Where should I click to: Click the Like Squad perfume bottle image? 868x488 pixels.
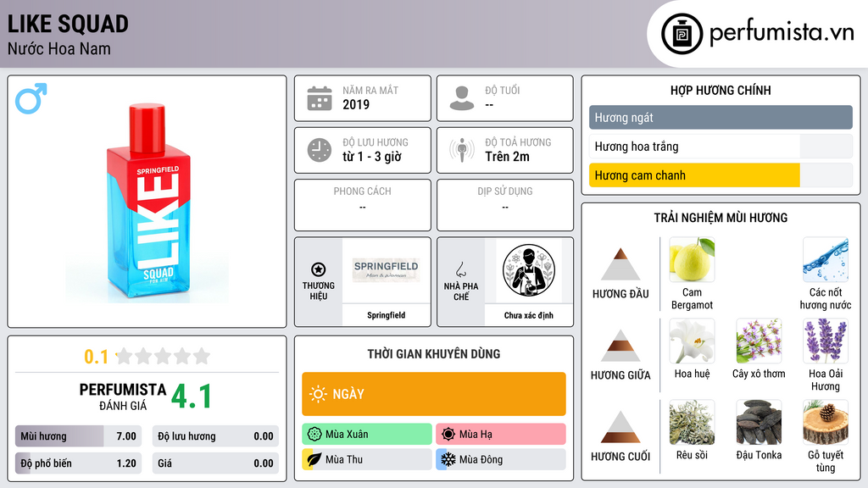pyautogui.click(x=147, y=202)
